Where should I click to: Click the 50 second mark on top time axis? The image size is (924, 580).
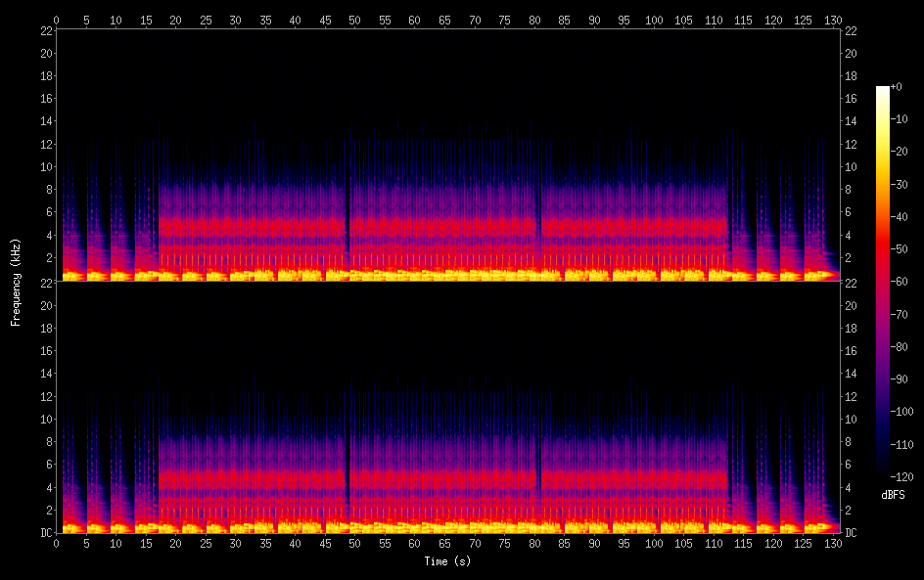[355, 20]
